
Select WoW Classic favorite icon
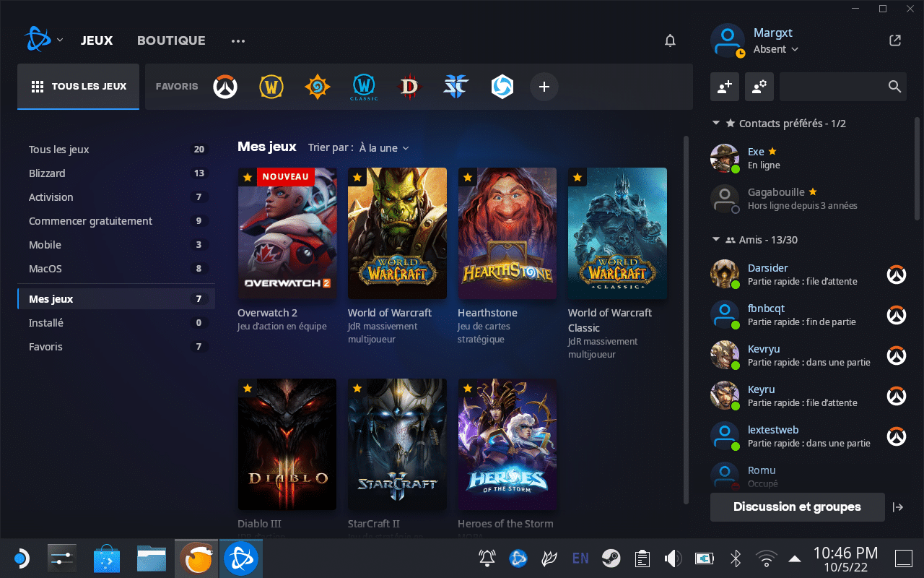pos(364,87)
